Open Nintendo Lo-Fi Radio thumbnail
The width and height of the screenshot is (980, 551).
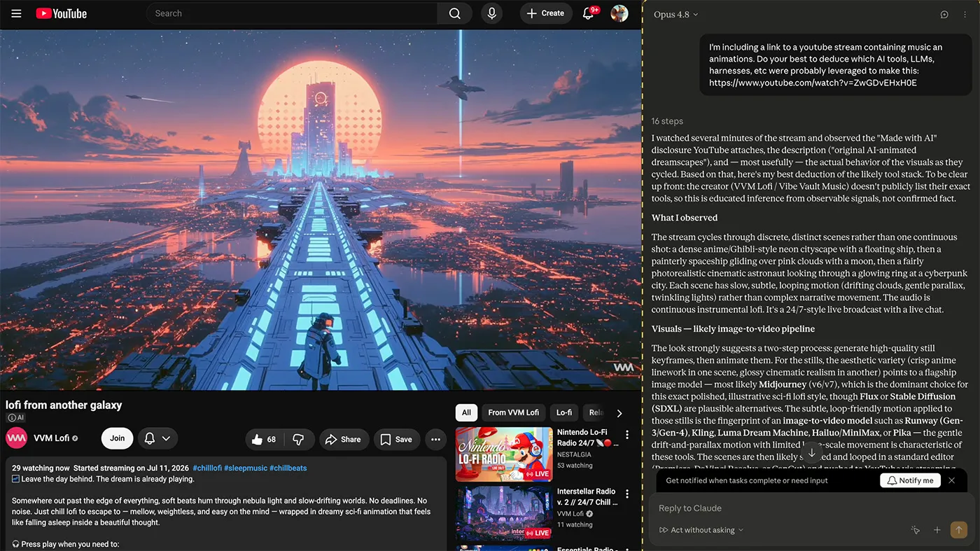[504, 454]
